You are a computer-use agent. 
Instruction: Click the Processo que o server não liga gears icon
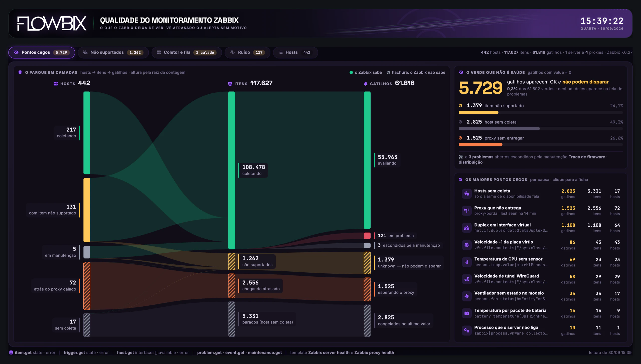pyautogui.click(x=466, y=330)
